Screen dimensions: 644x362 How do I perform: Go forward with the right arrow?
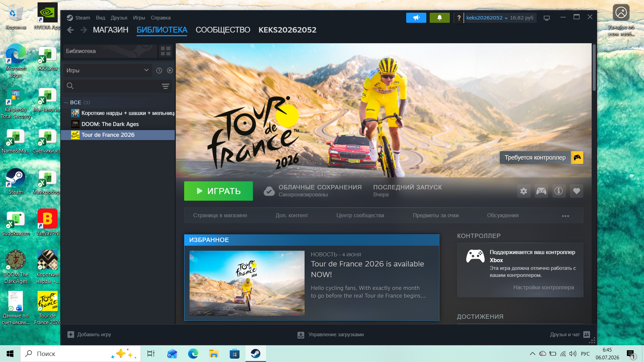[x=84, y=30]
